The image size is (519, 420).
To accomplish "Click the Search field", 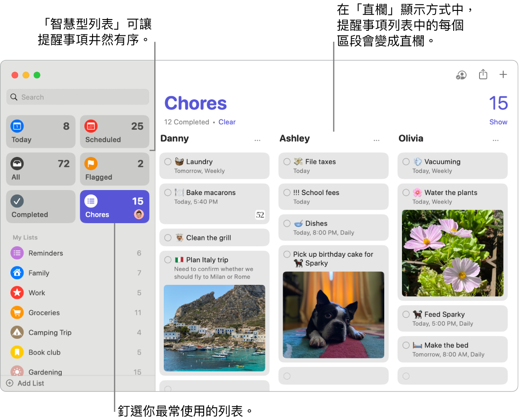I will tap(78, 97).
